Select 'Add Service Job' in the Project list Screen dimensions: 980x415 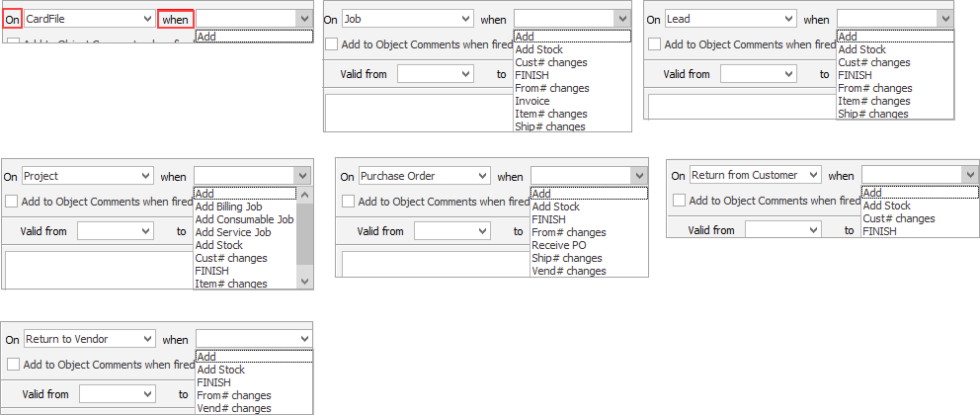tap(245, 232)
